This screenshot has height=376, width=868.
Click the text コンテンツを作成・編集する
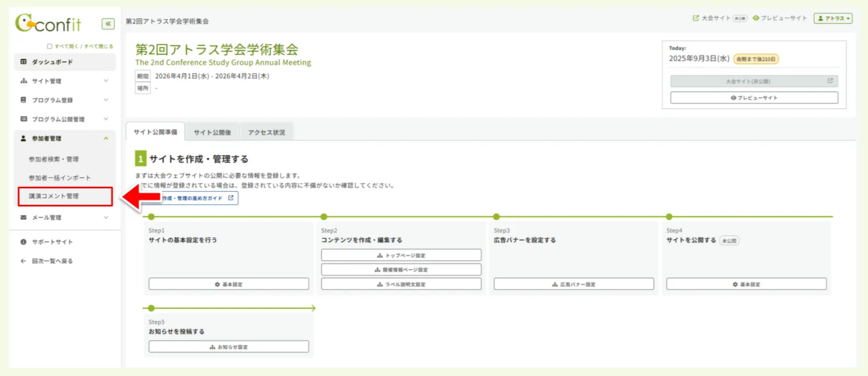(x=361, y=240)
